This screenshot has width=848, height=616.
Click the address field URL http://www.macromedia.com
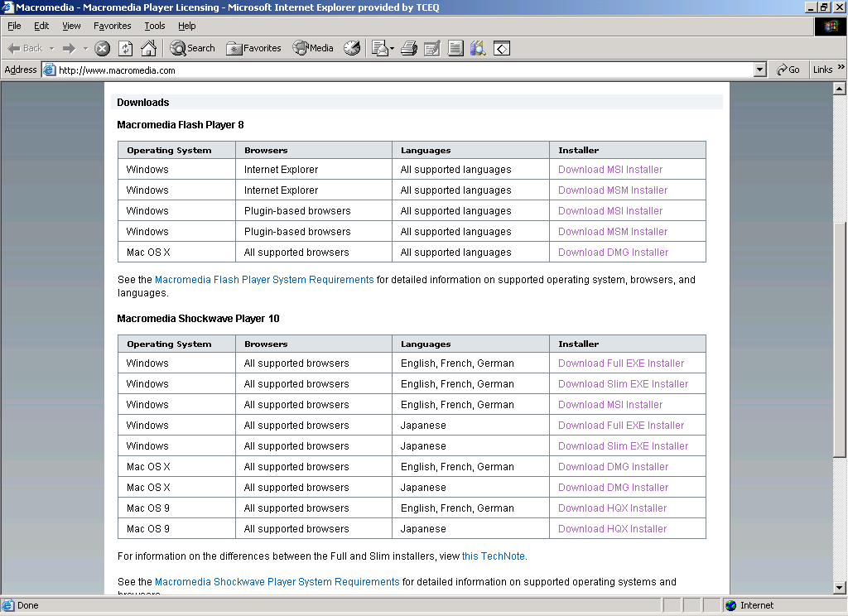pos(117,70)
